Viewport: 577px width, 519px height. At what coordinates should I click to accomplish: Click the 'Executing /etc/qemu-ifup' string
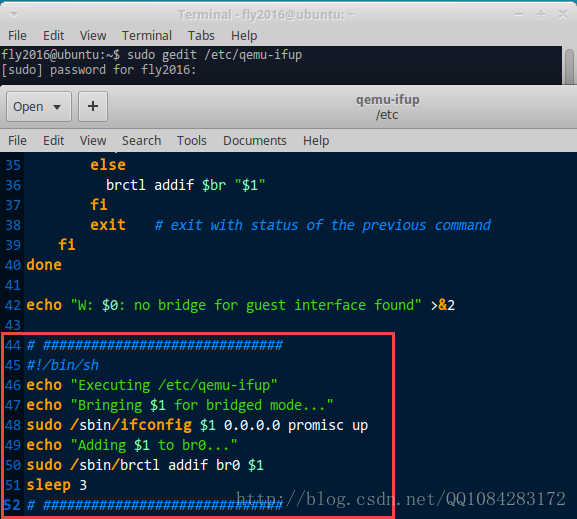tap(174, 385)
